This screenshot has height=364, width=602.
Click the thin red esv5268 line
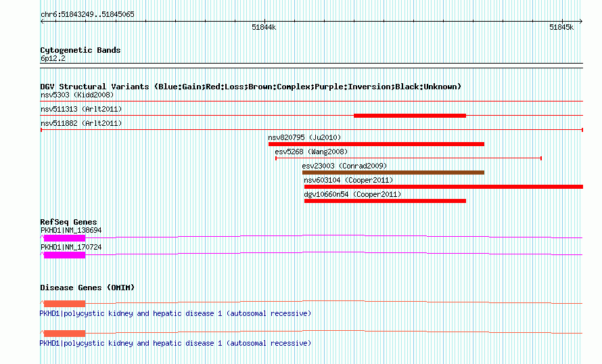pyautogui.click(x=409, y=158)
